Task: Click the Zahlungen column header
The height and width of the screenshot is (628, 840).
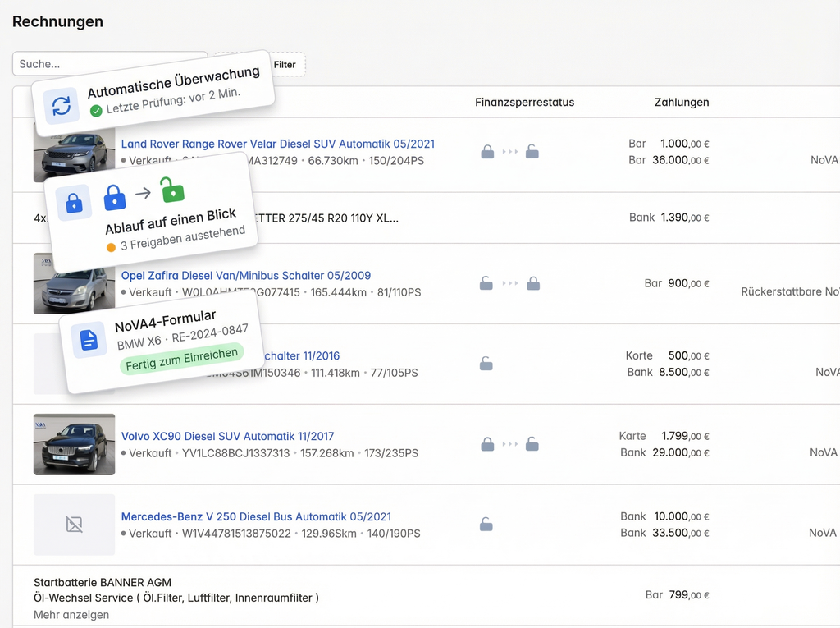Action: 681,103
